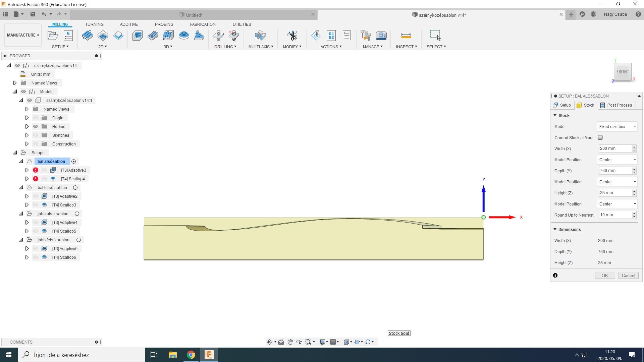
Task: Click the FRONT face of view cube
Action: (623, 71)
